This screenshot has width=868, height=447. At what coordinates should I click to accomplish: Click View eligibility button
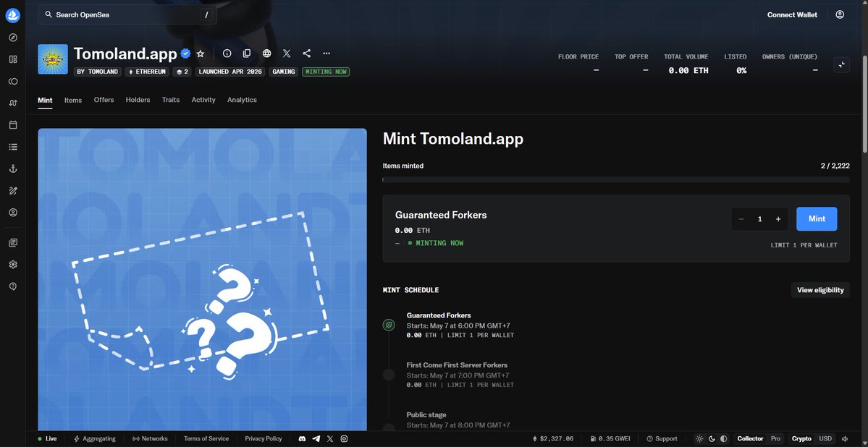[820, 290]
